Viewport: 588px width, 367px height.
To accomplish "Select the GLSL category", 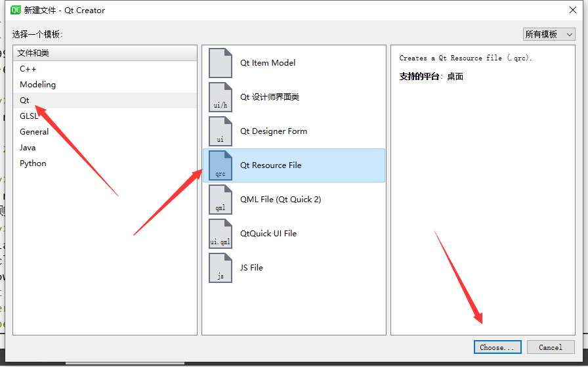I will 105,116.
